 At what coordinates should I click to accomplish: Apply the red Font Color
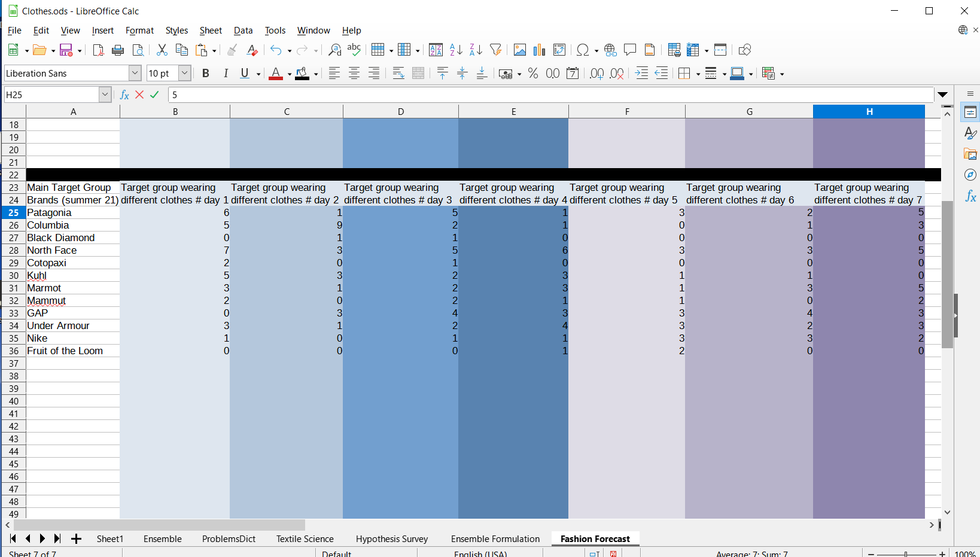pos(276,73)
